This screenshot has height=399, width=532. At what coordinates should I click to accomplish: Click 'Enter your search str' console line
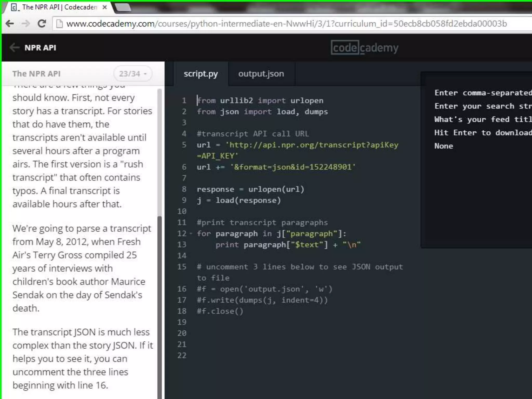pyautogui.click(x=483, y=106)
